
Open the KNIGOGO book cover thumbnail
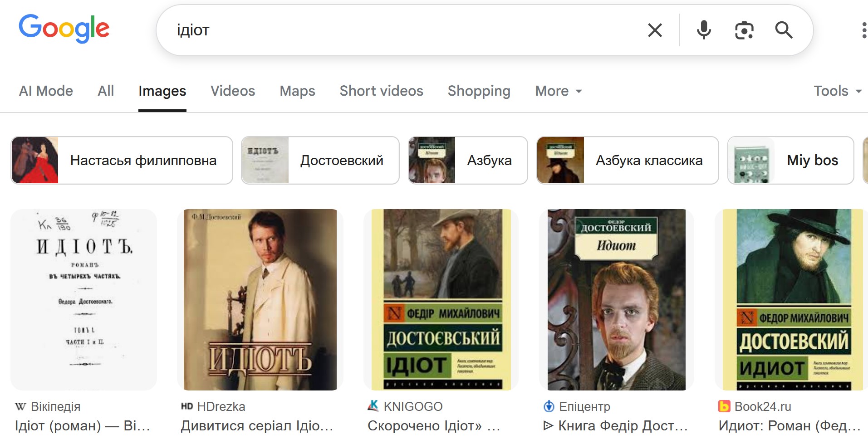pos(441,299)
